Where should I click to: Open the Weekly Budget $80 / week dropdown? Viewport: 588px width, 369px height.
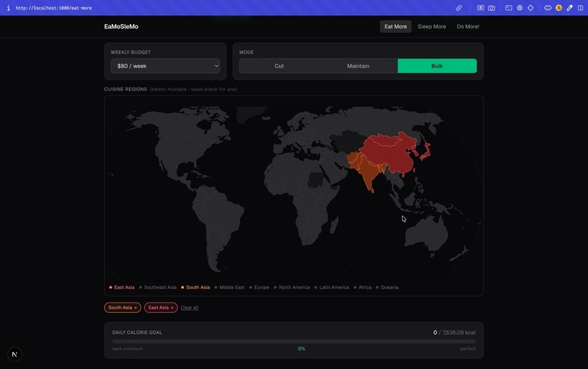pos(166,66)
